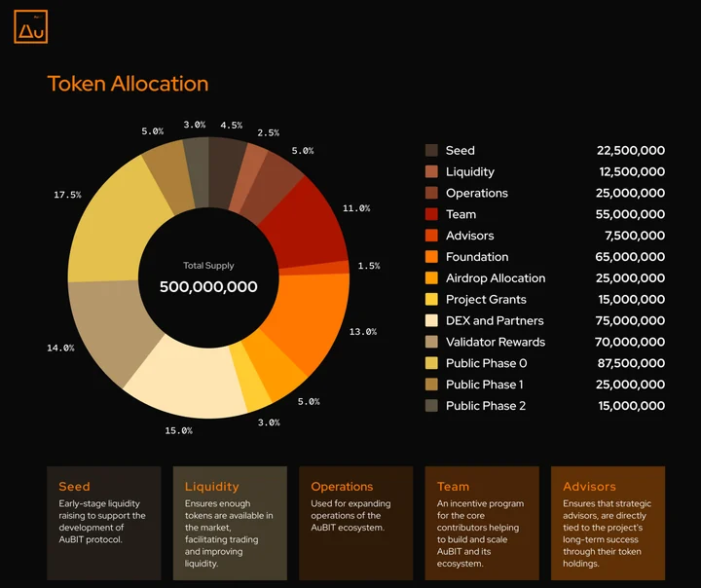Click the Team legend color swatch
701x588 pixels.
click(431, 214)
